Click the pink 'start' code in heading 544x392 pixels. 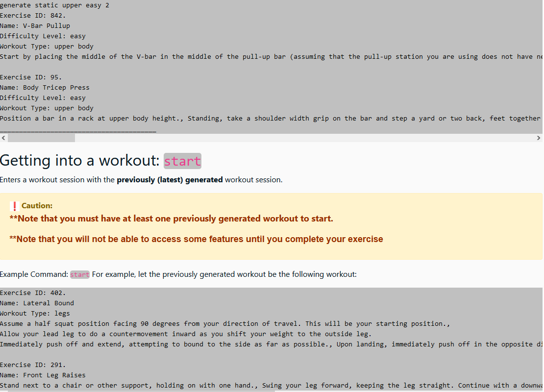pos(182,161)
